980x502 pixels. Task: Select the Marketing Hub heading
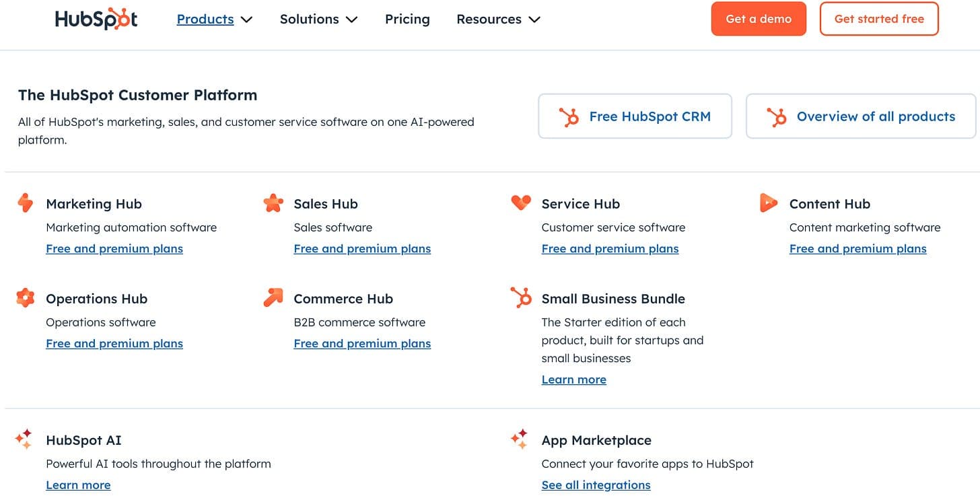94,204
